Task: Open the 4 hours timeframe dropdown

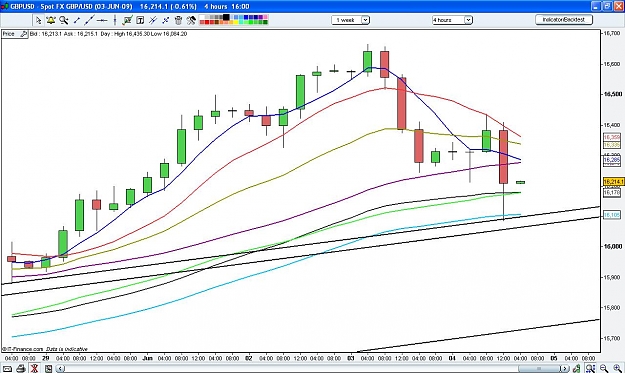Action: pos(452,20)
